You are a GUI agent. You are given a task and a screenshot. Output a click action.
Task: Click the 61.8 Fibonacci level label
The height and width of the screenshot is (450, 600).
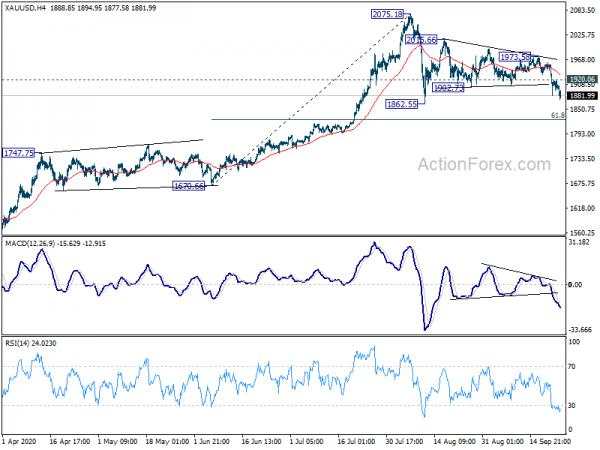click(558, 115)
